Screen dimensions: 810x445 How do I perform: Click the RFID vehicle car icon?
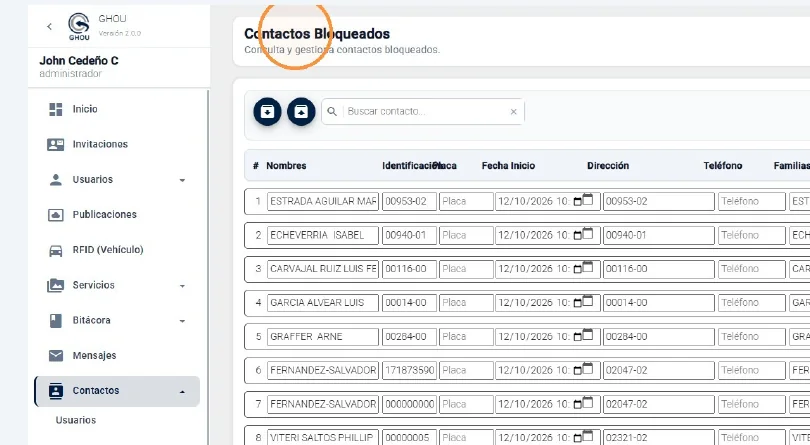(55, 250)
